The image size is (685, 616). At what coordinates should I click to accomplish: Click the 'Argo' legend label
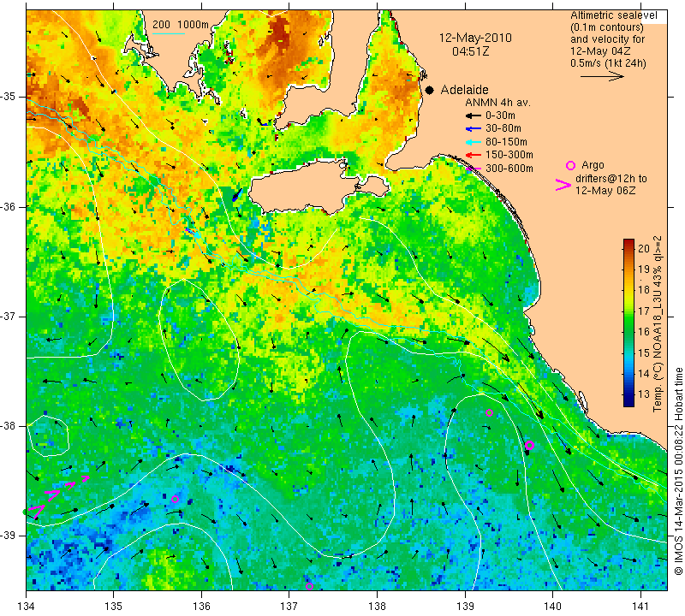pos(593,165)
